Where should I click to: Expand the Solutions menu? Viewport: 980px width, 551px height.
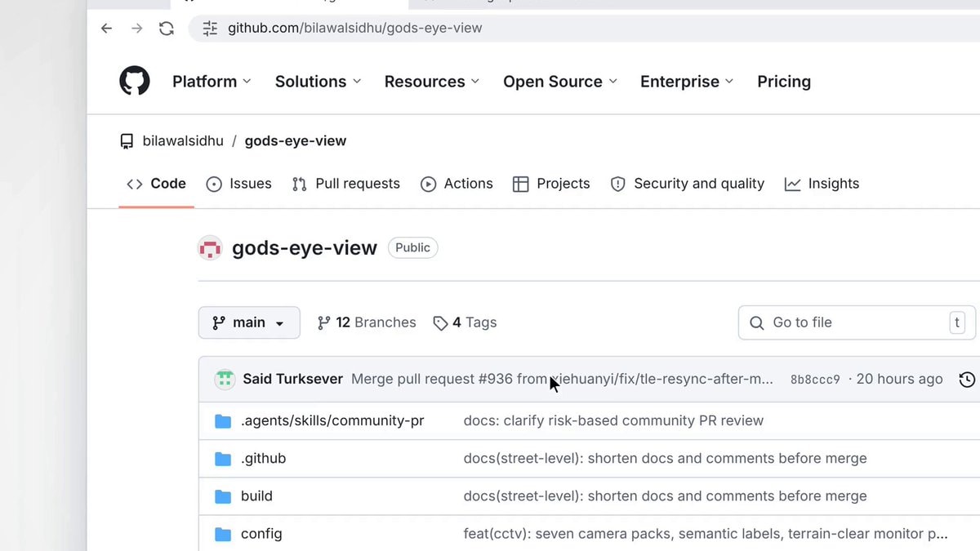click(x=318, y=82)
